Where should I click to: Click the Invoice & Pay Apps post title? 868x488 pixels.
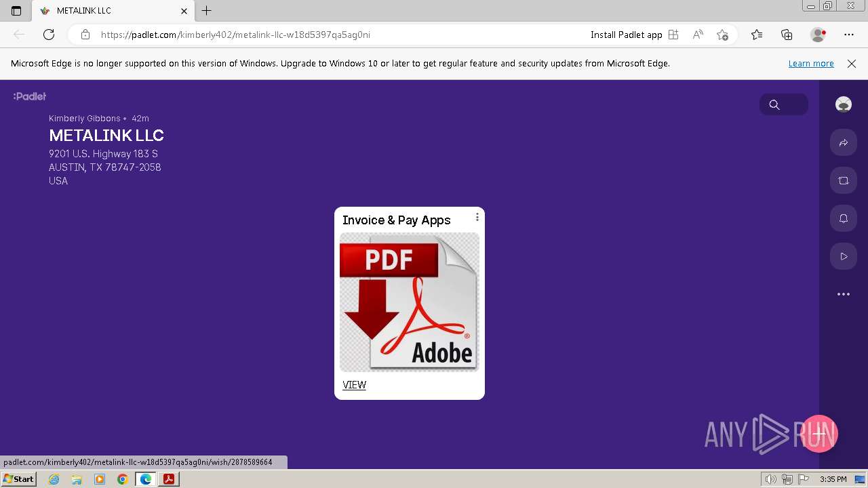coord(397,220)
